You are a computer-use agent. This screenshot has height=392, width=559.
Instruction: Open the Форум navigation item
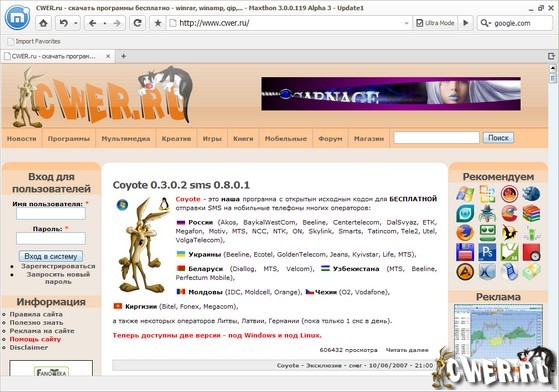pos(330,139)
